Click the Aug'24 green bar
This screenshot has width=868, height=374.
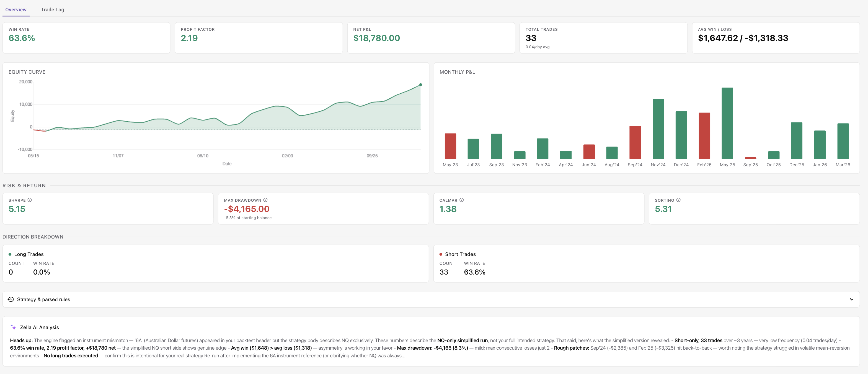click(612, 153)
